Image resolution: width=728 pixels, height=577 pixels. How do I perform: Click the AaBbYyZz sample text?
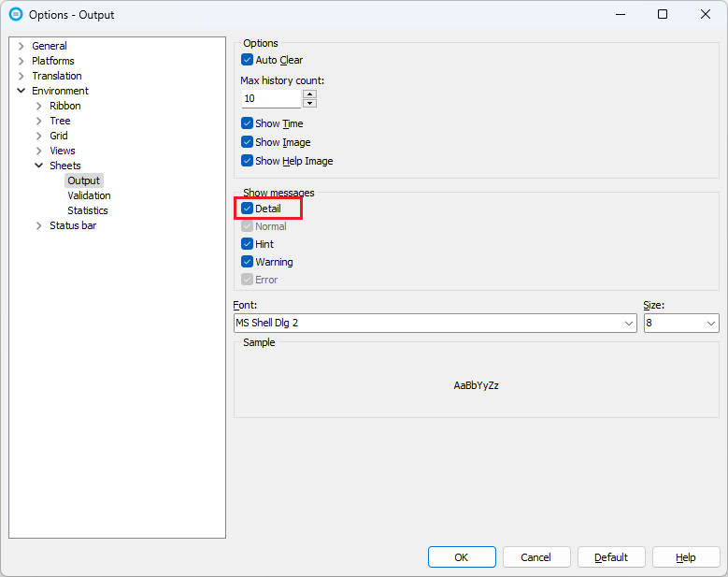point(476,385)
